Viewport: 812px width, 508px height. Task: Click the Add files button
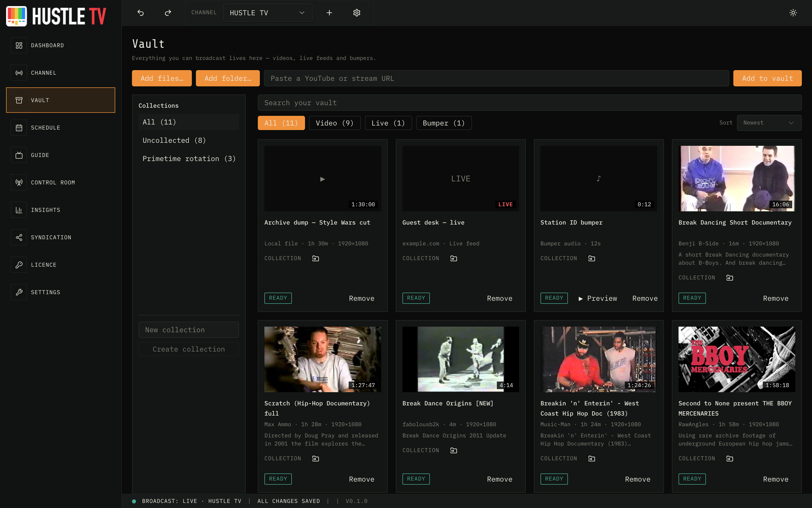(162, 78)
